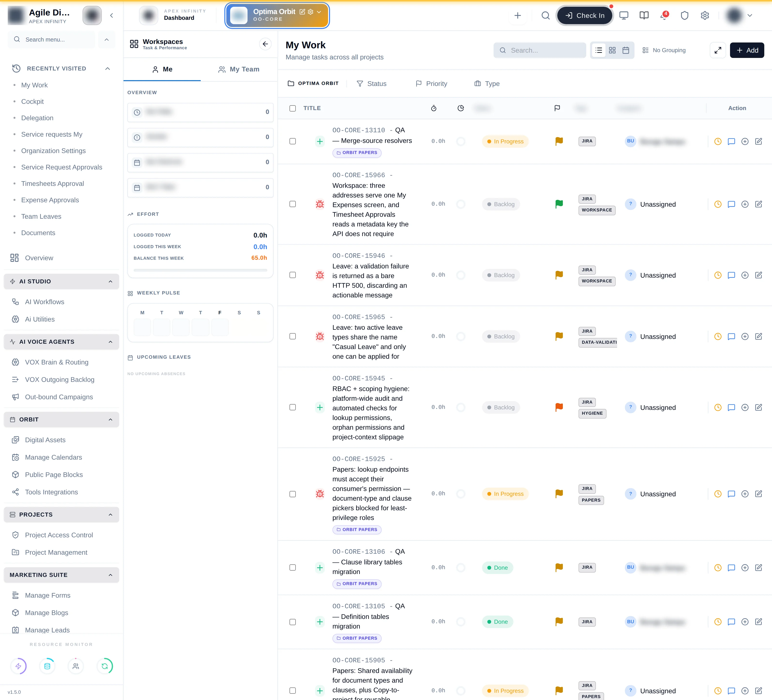Switch to grid view icon

612,50
